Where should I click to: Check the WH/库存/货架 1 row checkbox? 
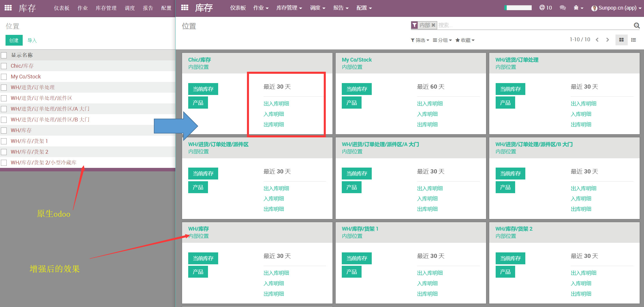[x=4, y=141]
